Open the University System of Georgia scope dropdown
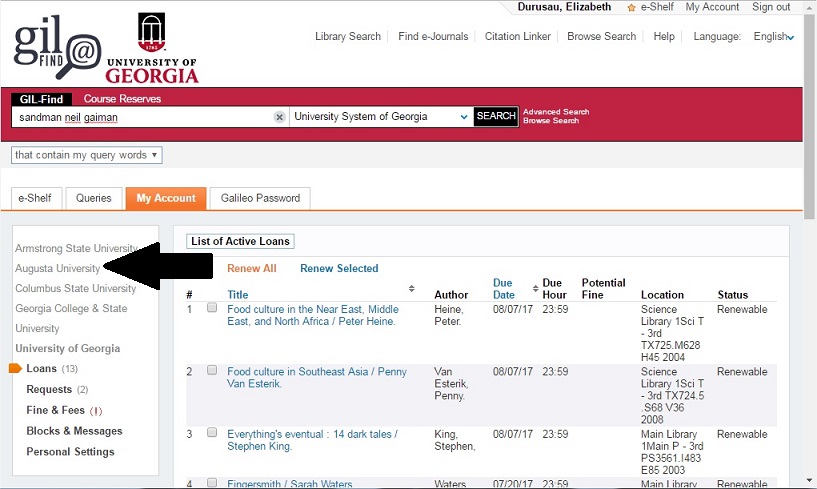This screenshot has height=489, width=817. pos(380,117)
